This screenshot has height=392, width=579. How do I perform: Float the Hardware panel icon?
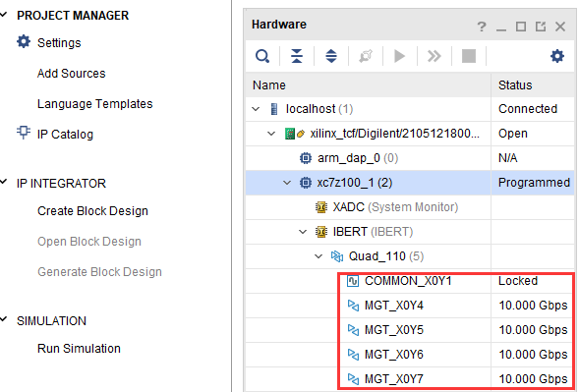(x=541, y=27)
